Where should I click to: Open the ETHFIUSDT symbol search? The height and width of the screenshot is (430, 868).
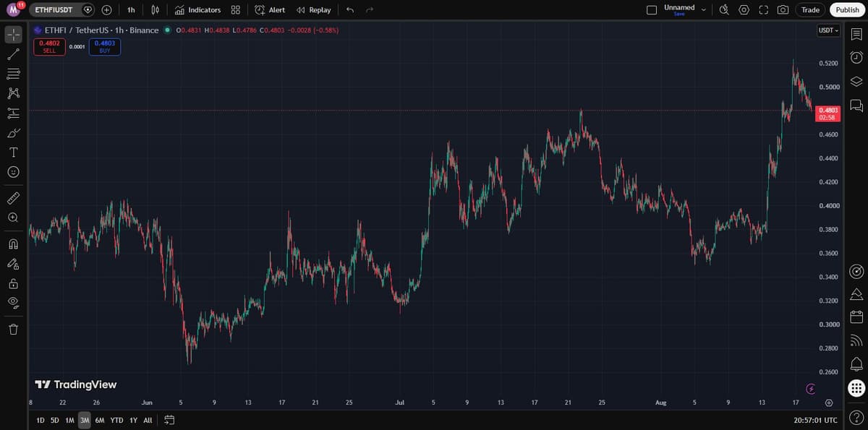(54, 10)
